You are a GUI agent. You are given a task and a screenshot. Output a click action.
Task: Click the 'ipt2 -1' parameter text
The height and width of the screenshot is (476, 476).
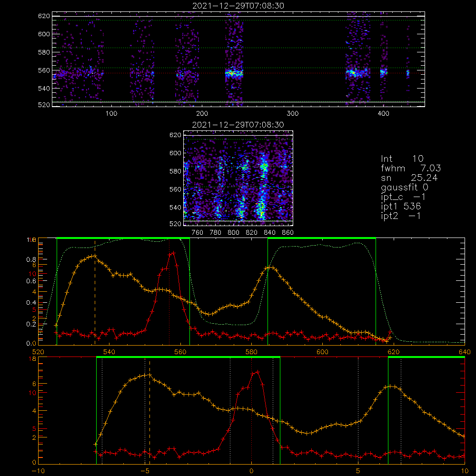401,216
